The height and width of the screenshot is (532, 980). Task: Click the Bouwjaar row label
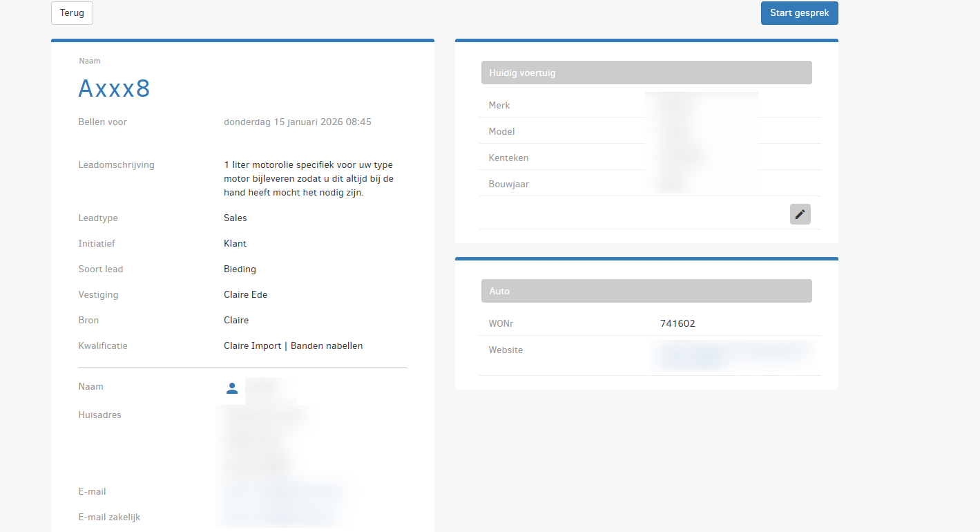tap(508, 184)
